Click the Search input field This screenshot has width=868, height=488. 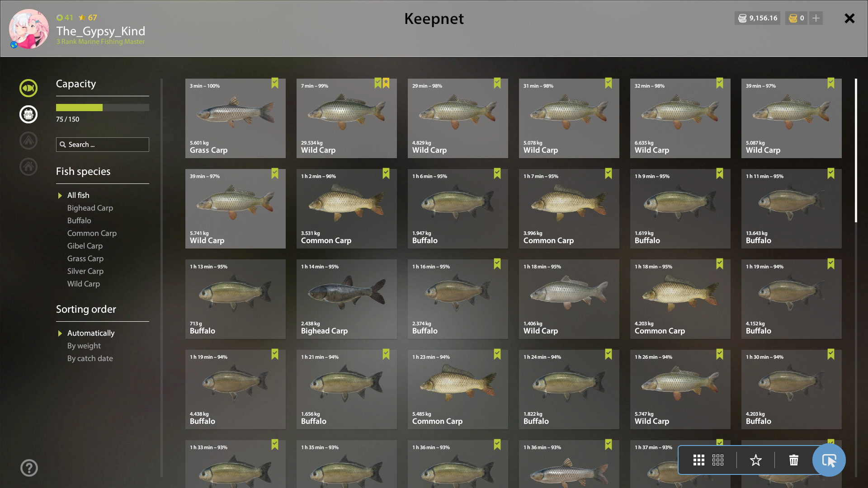(103, 145)
